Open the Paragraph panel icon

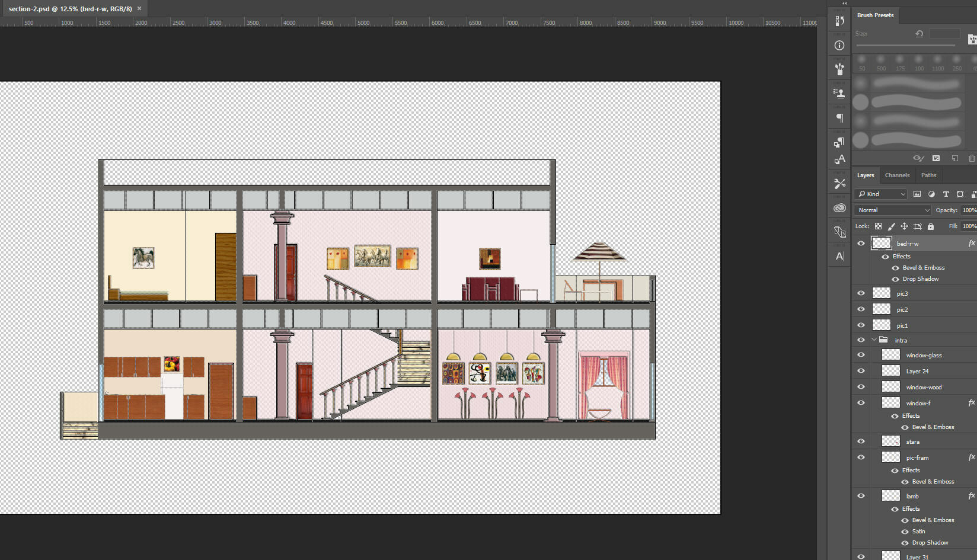pos(839,117)
